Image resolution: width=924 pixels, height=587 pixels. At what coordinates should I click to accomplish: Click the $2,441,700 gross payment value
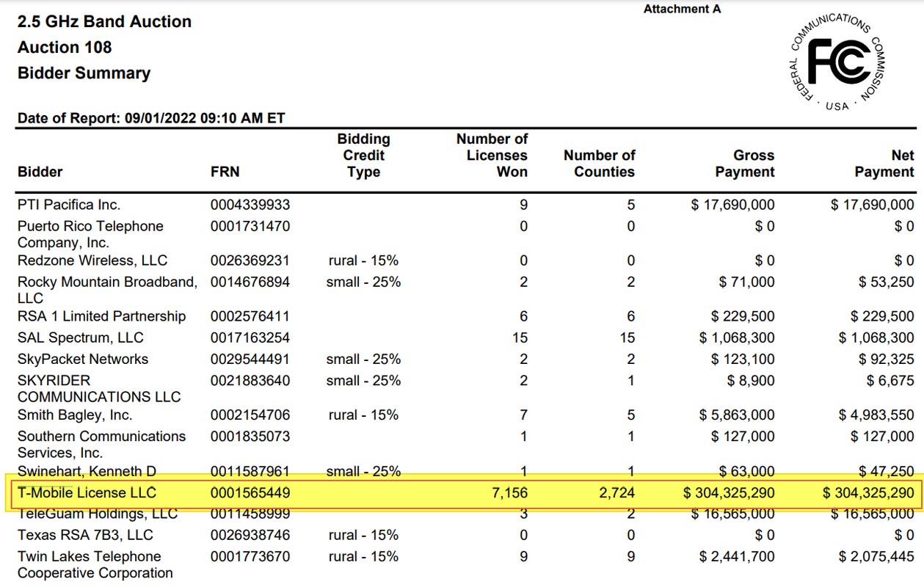737,556
